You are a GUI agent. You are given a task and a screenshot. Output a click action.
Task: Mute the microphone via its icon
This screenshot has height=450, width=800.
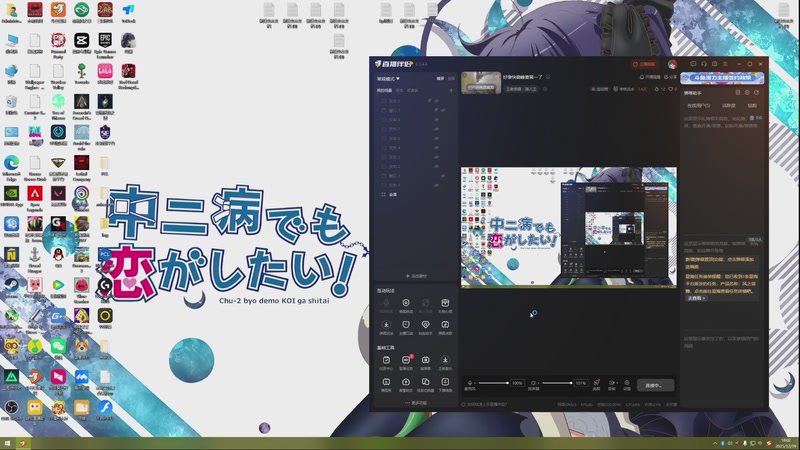tap(469, 383)
